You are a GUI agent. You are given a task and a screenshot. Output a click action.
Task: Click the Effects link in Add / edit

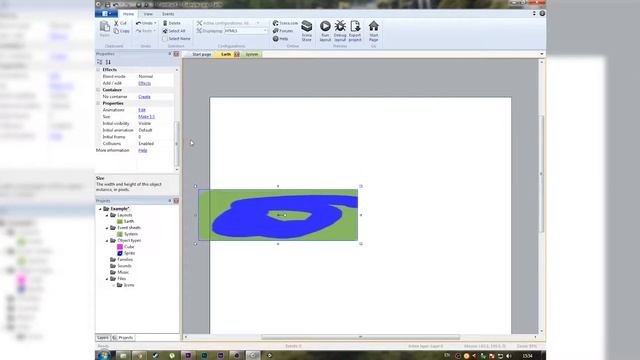(x=144, y=83)
